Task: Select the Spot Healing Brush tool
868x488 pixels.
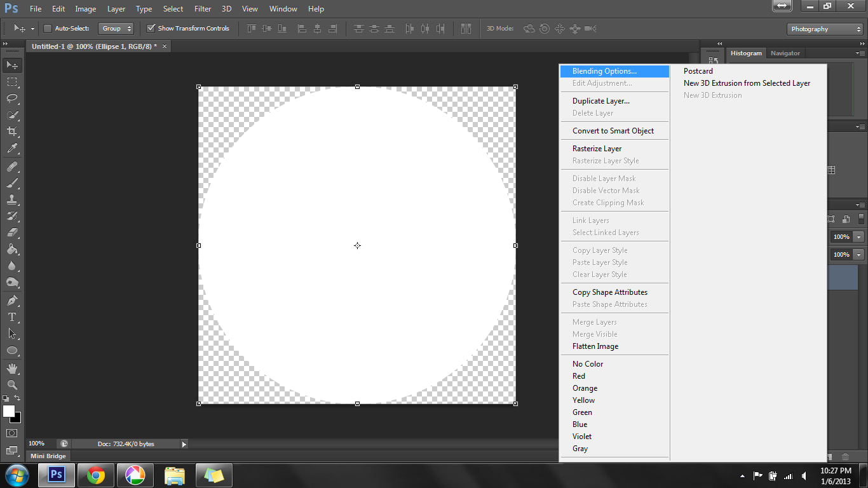Action: [12, 166]
